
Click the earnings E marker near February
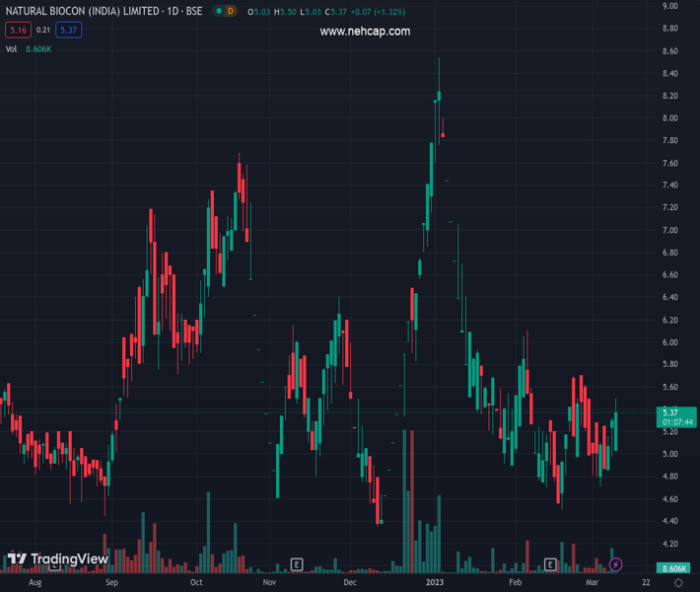click(551, 564)
